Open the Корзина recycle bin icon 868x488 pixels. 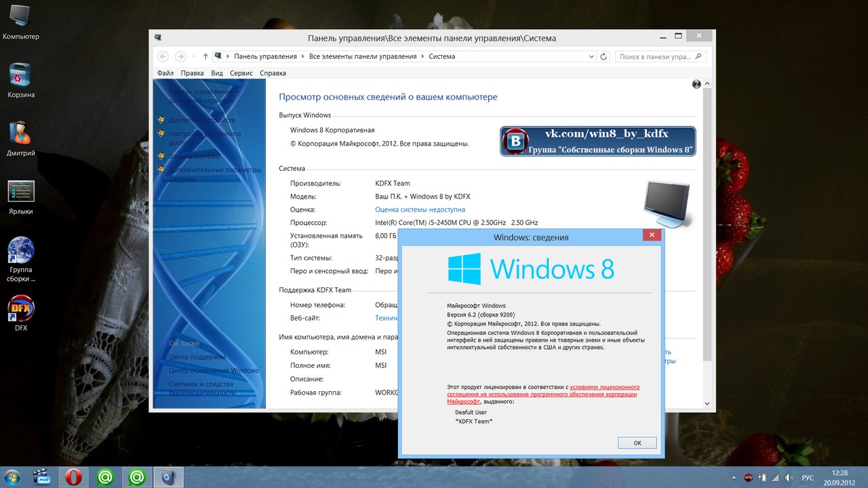[x=20, y=78]
